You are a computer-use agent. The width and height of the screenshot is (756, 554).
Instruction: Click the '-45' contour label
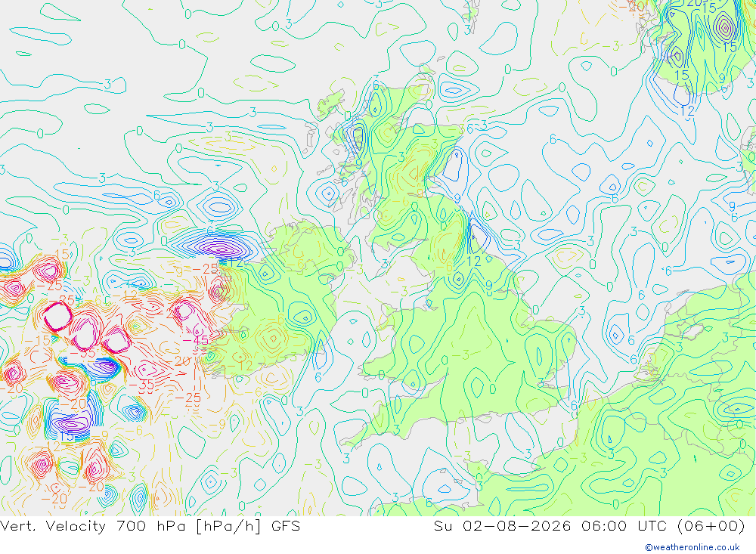pyautogui.click(x=196, y=340)
